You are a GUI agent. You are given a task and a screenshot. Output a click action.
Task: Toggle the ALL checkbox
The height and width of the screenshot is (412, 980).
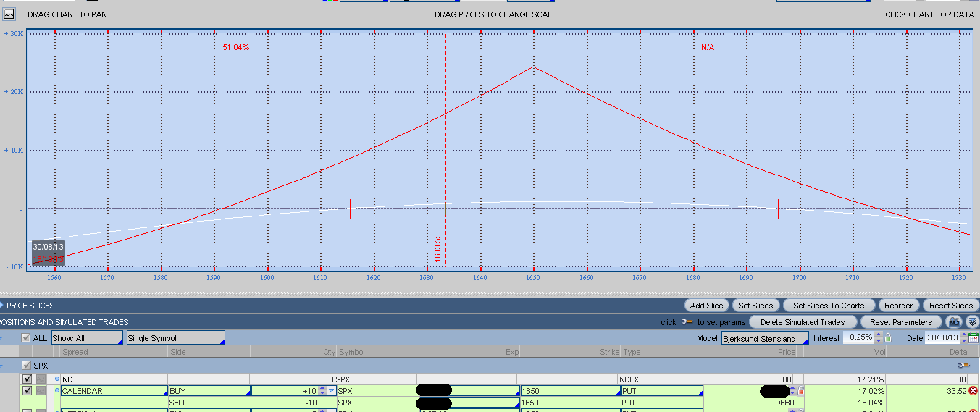tap(26, 338)
